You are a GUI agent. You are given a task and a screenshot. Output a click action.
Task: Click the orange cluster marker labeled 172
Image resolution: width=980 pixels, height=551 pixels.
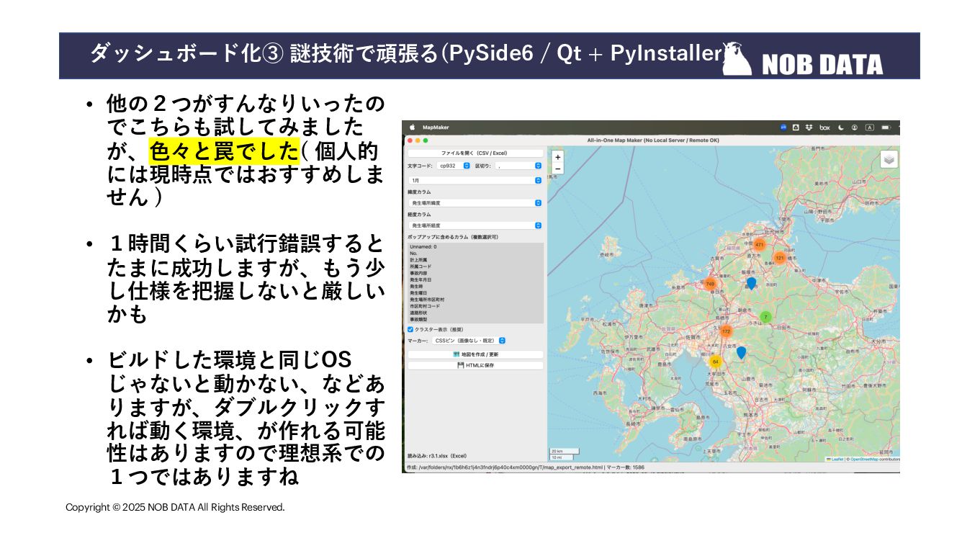[x=726, y=331]
